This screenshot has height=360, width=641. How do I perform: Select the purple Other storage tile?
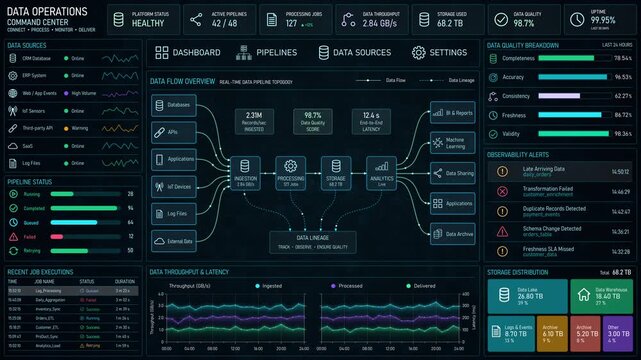click(618, 333)
